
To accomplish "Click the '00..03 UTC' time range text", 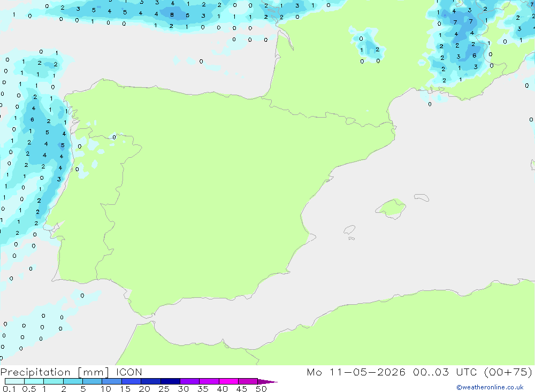I will 445,372.
